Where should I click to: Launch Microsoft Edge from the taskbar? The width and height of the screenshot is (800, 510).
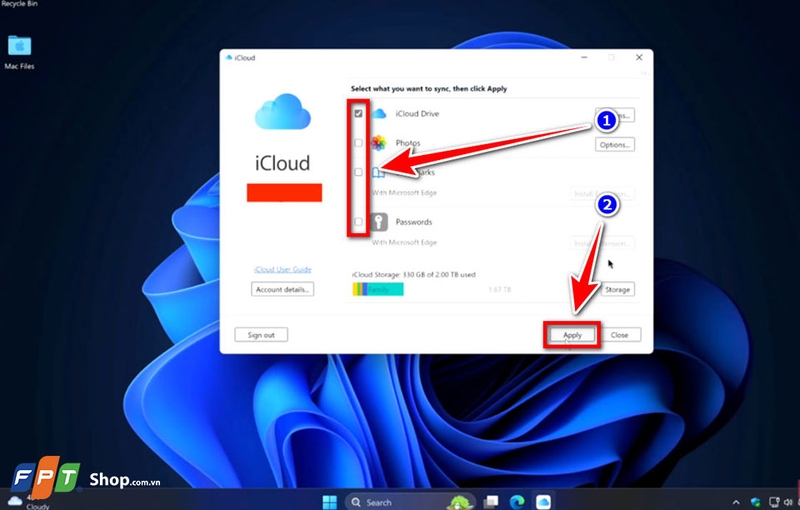pyautogui.click(x=516, y=502)
